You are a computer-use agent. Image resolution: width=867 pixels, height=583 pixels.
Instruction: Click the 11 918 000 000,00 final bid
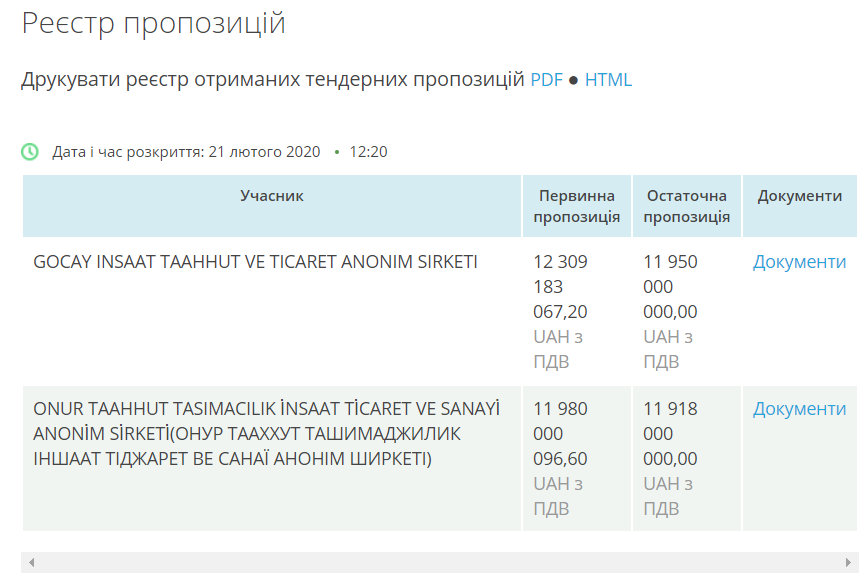pyautogui.click(x=670, y=434)
